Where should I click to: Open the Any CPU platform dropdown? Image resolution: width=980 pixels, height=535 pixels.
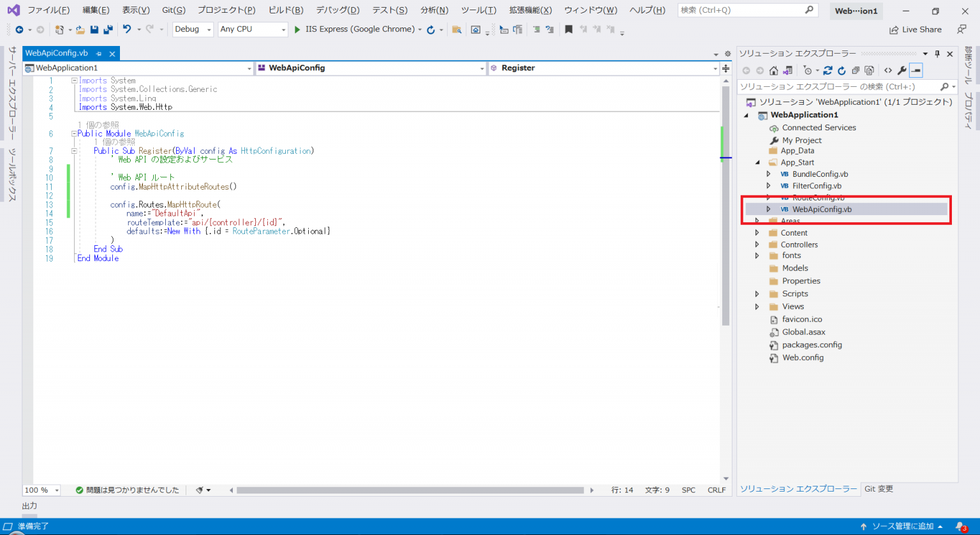pyautogui.click(x=284, y=29)
